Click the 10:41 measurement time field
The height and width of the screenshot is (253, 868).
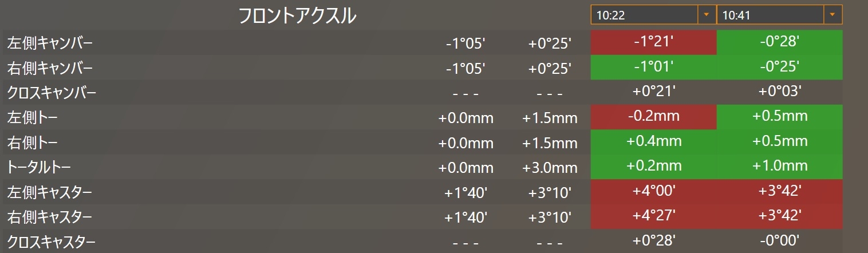pyautogui.click(x=770, y=15)
